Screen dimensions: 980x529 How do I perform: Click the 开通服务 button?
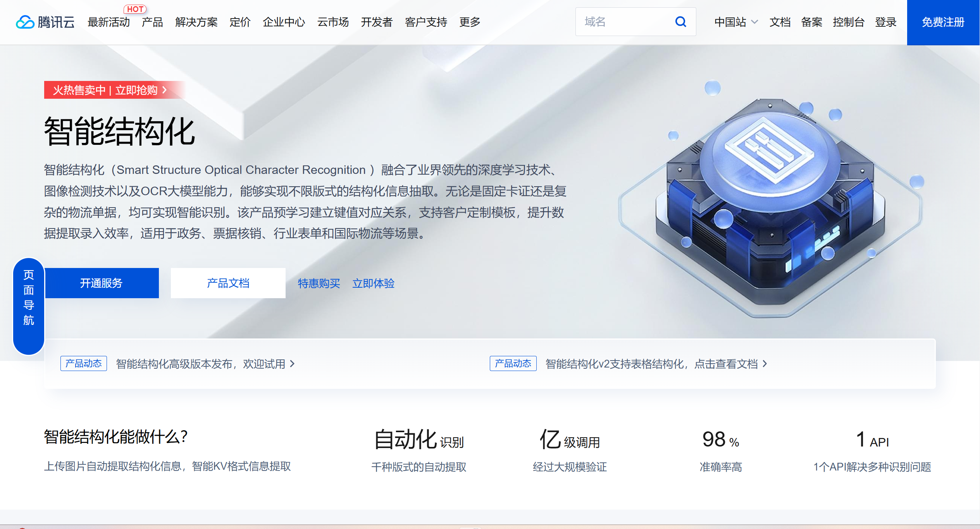(x=102, y=283)
